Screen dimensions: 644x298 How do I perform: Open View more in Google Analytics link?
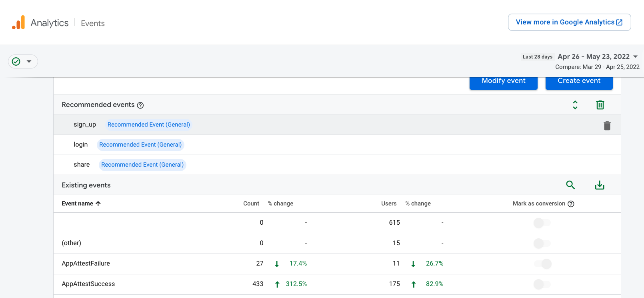pyautogui.click(x=569, y=22)
